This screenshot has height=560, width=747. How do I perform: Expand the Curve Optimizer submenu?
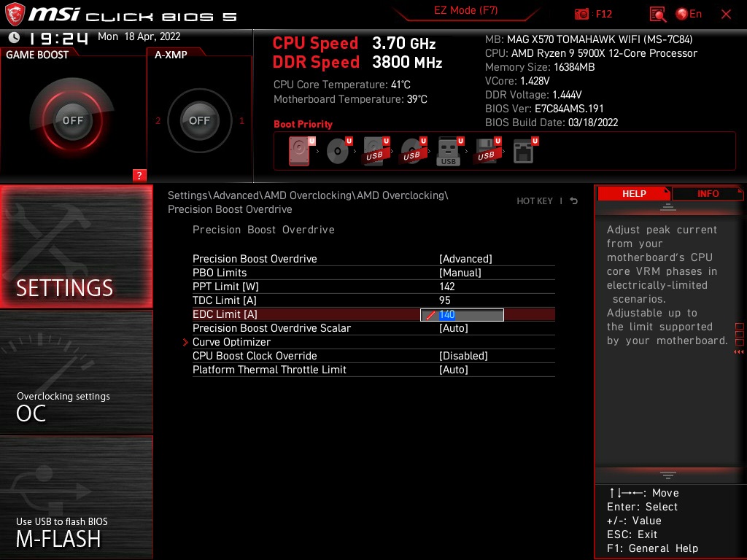[x=231, y=342]
